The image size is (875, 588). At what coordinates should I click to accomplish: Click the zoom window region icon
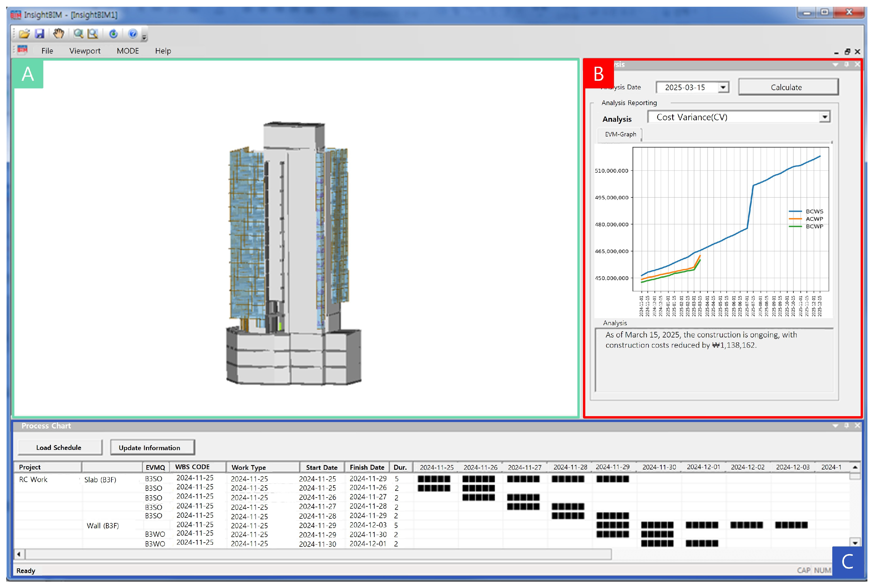tap(92, 34)
